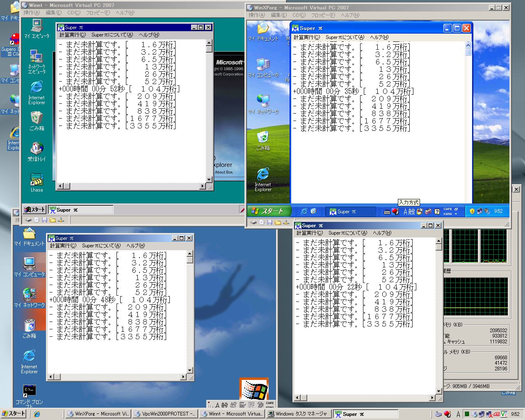The height and width of the screenshot is (420, 525).
Task: Switch the 'A' input mode on XP language bar
Action: pyautogui.click(x=405, y=212)
